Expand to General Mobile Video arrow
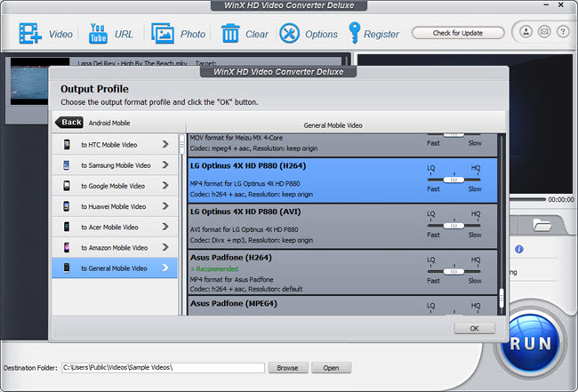 point(165,268)
